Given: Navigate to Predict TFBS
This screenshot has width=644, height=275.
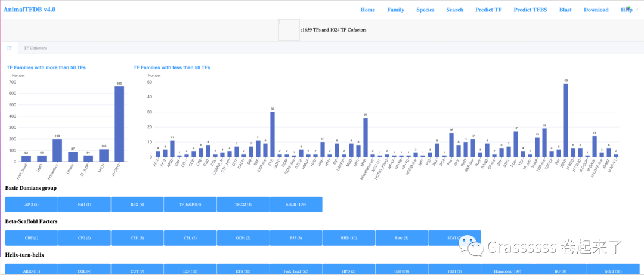Looking at the screenshot, I should pyautogui.click(x=530, y=10).
